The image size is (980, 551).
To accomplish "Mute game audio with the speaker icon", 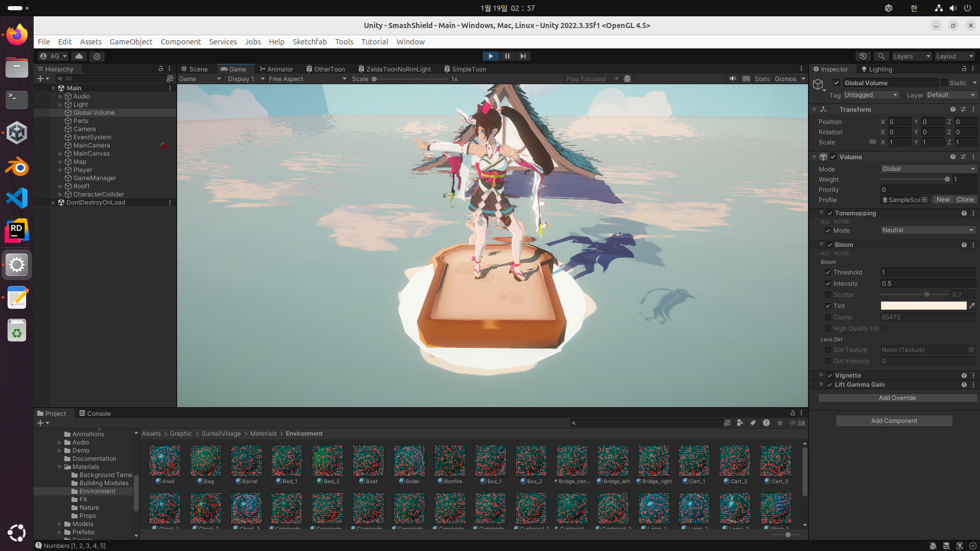I will [x=733, y=79].
